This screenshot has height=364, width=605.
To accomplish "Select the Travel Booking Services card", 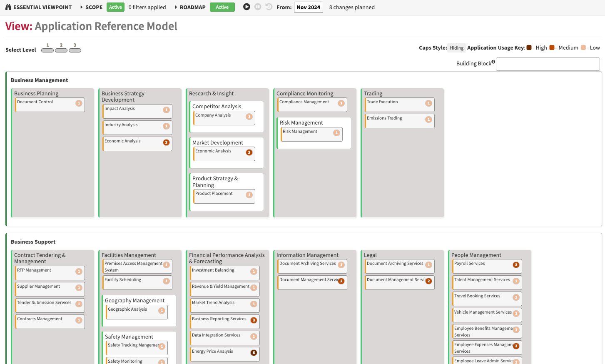I will click(x=487, y=299).
